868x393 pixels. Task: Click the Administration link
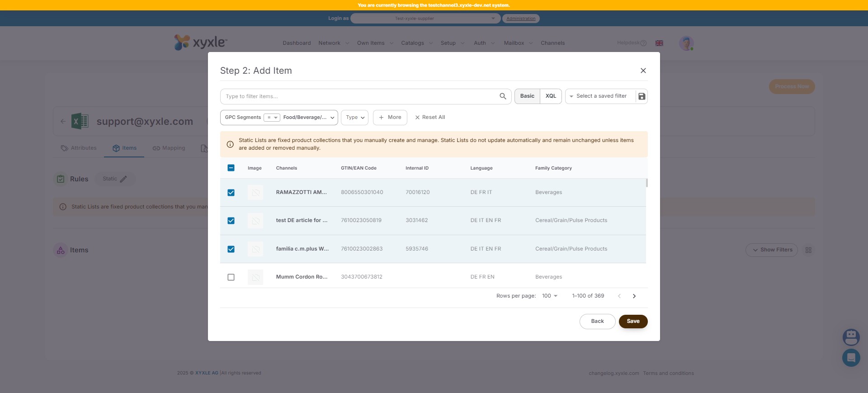(521, 19)
